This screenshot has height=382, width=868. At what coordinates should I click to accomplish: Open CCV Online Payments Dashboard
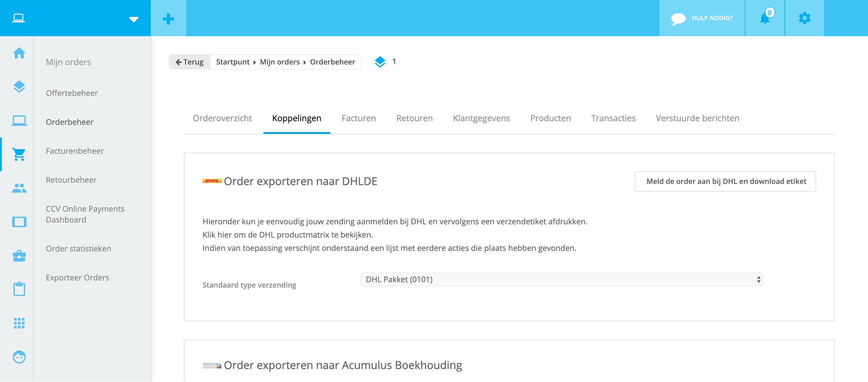85,214
